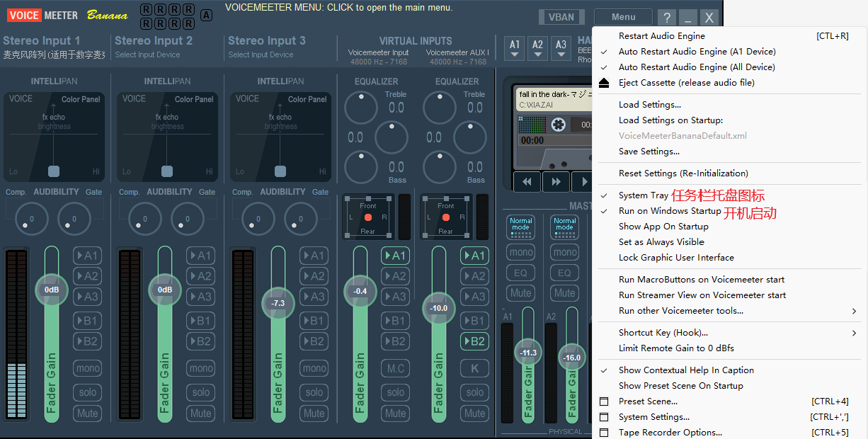Mute the A2 master bus
The height and width of the screenshot is (439, 868).
click(x=565, y=293)
